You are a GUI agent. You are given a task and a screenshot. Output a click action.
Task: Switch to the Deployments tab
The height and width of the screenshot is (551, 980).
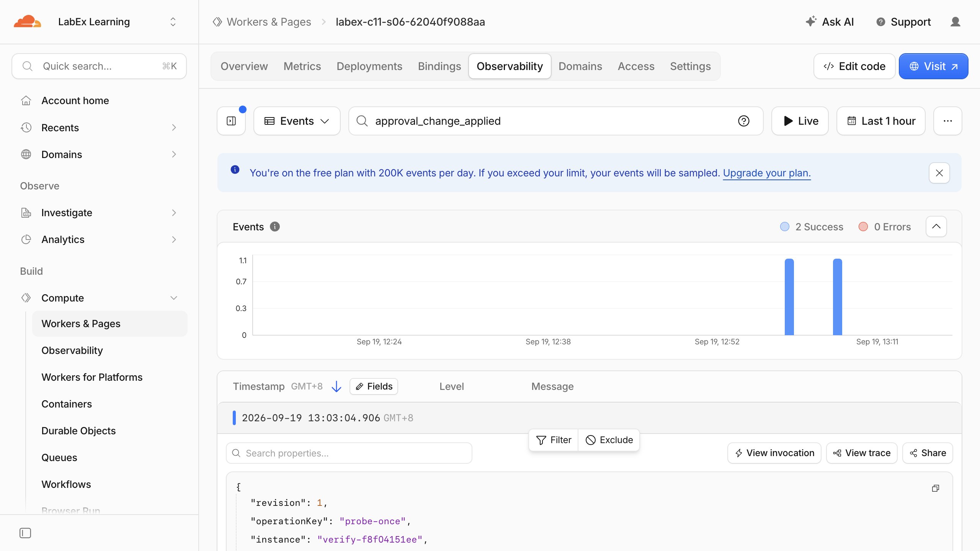pyautogui.click(x=369, y=66)
